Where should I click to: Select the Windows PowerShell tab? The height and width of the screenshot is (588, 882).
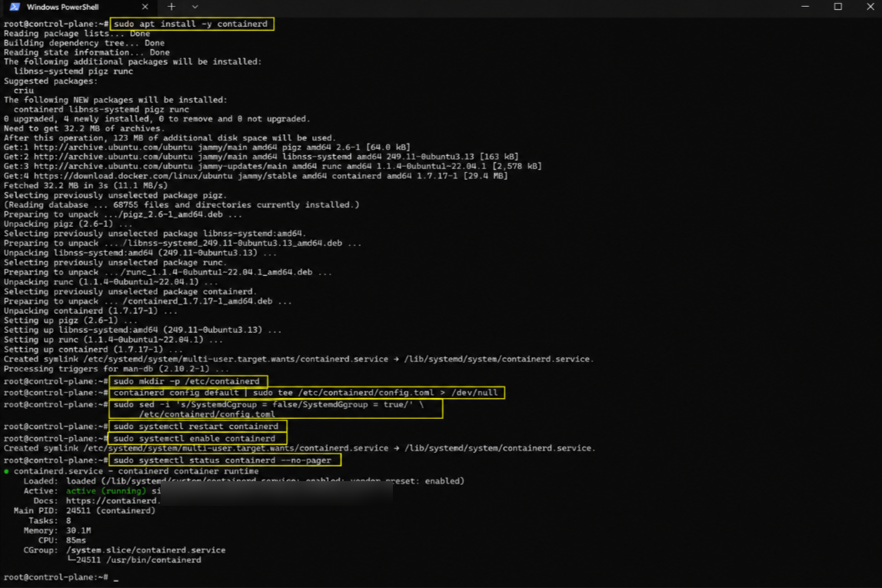pos(78,8)
